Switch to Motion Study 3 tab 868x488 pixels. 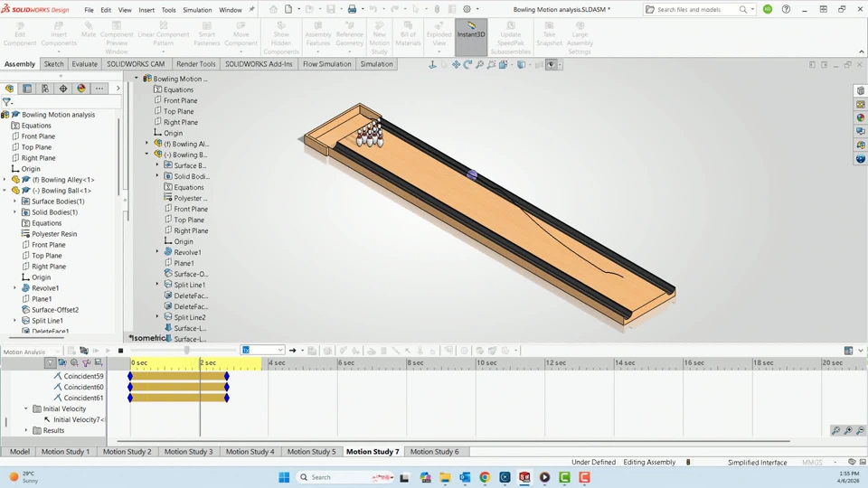188,452
